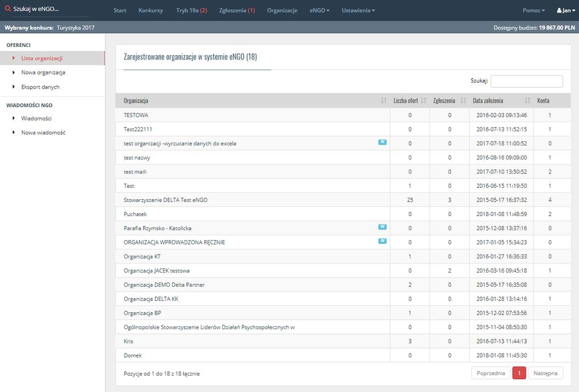Click Organizacja DEMO Delta Partner name

pyautogui.click(x=164, y=285)
